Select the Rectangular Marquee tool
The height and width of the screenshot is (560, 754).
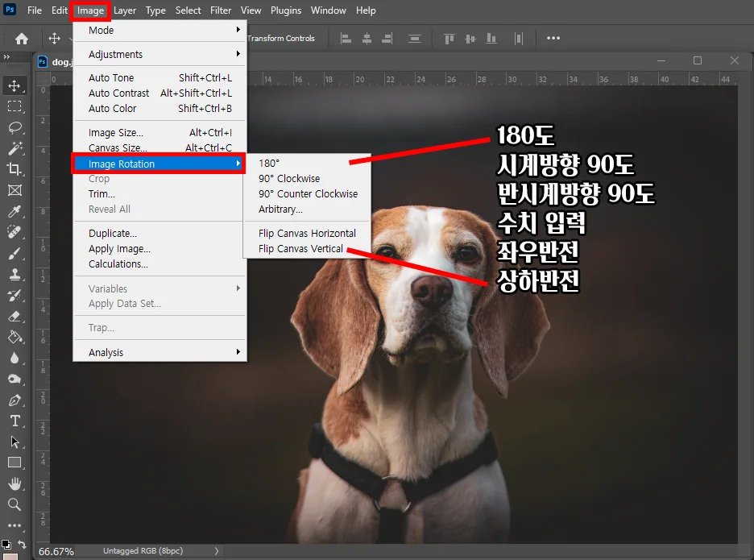[x=14, y=106]
